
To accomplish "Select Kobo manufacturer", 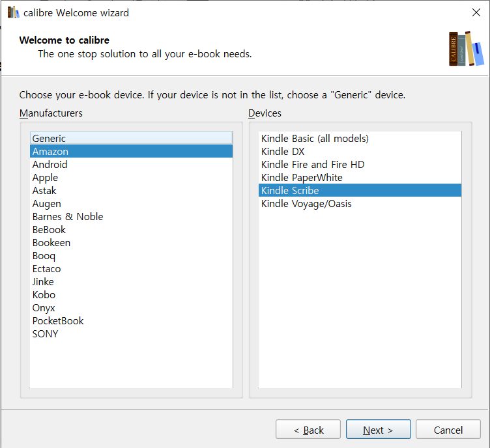I will pos(131,295).
